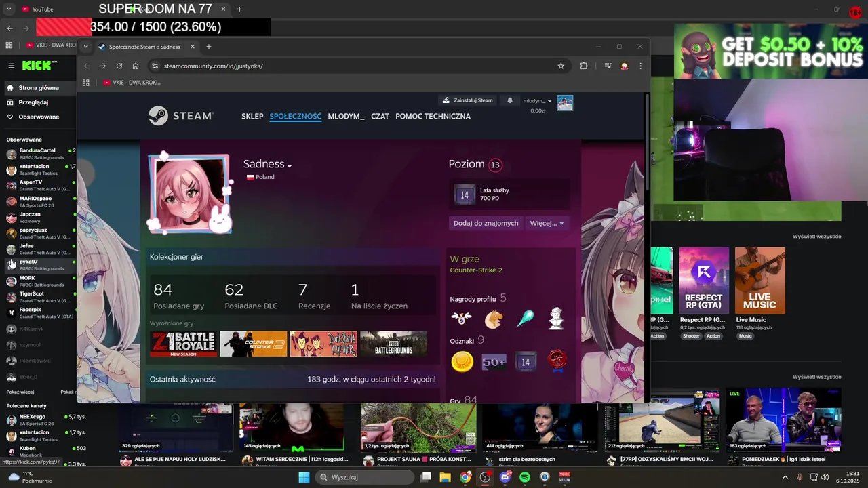Show hidden system tray icons chevron
868x488 pixels.
(x=785, y=477)
